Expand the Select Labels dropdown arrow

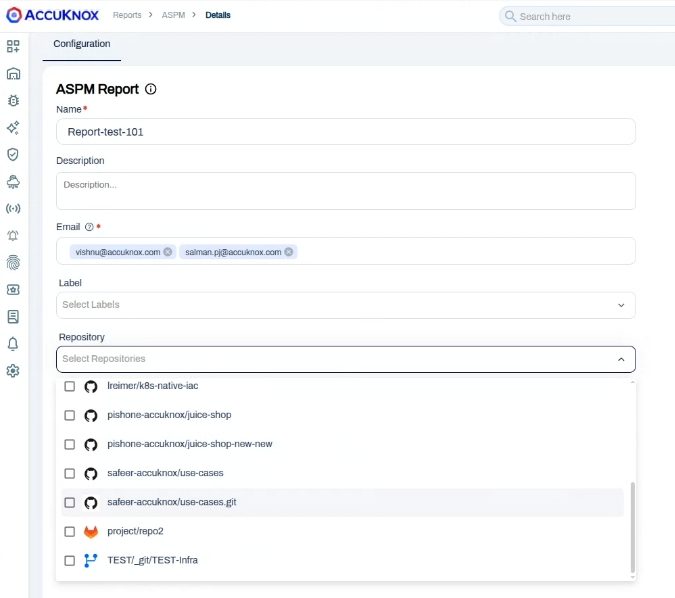(x=621, y=305)
